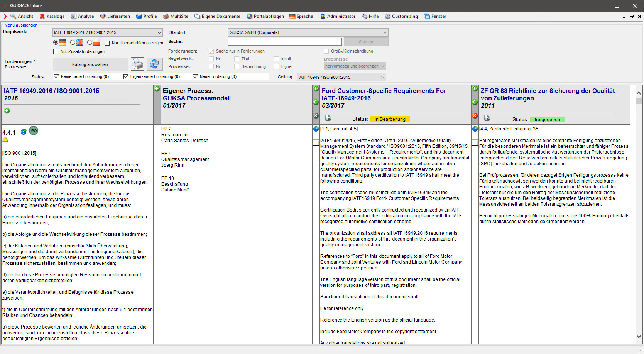This screenshot has height=354, width=644.
Task: Click Katalog auswählen button
Action: pos(90,64)
